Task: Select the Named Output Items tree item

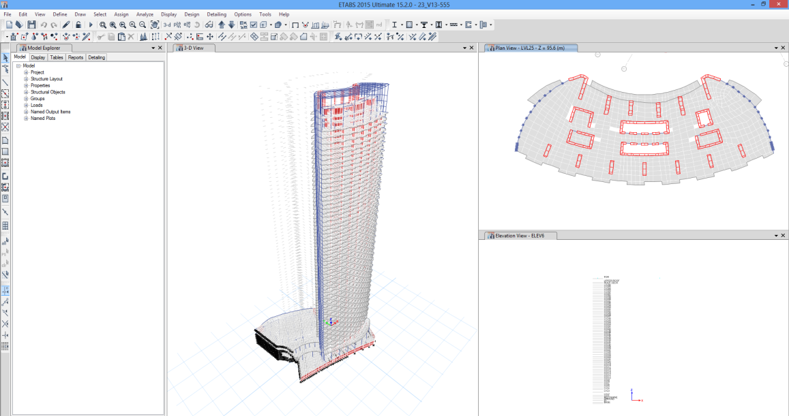Action: [x=50, y=112]
